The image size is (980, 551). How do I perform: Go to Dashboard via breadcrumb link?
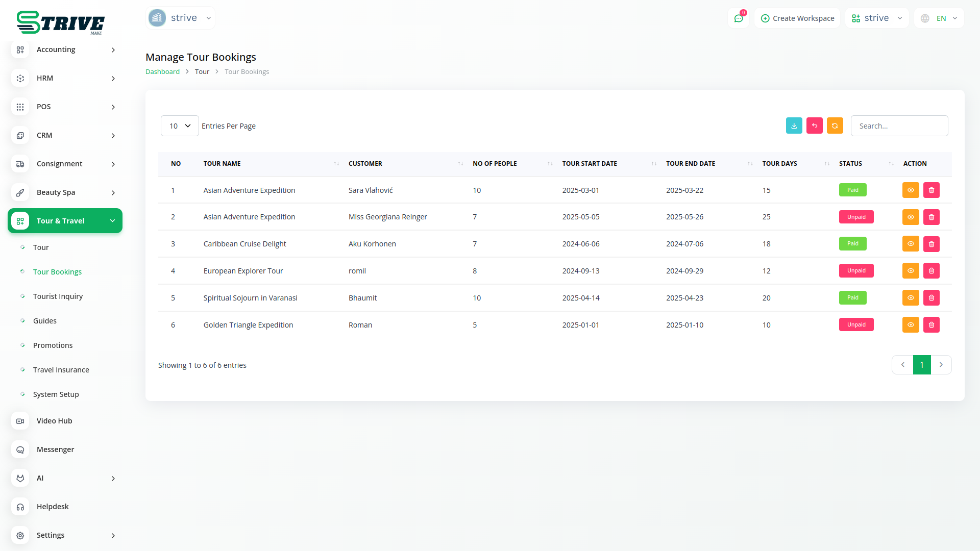[x=162, y=72]
